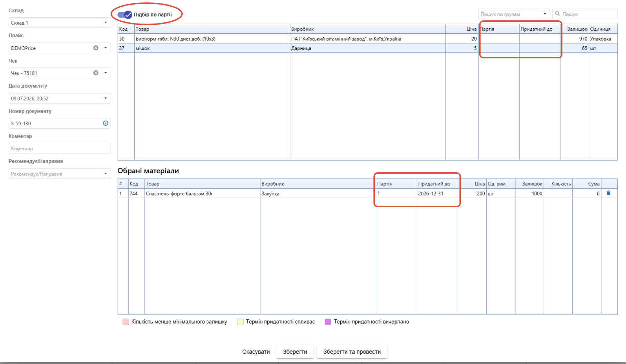Click the Коментар input field
Viewport: 626px width, 364px height.
[x=59, y=149]
